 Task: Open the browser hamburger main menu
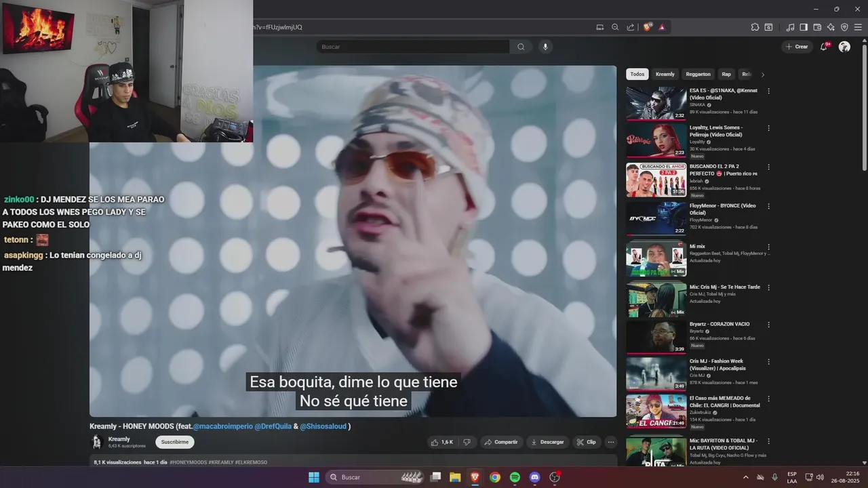click(x=858, y=27)
